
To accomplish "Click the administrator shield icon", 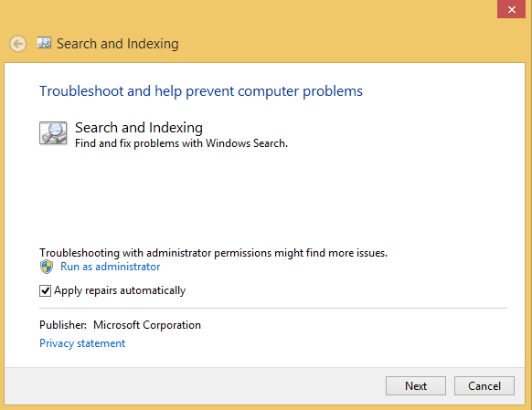I will pos(47,267).
